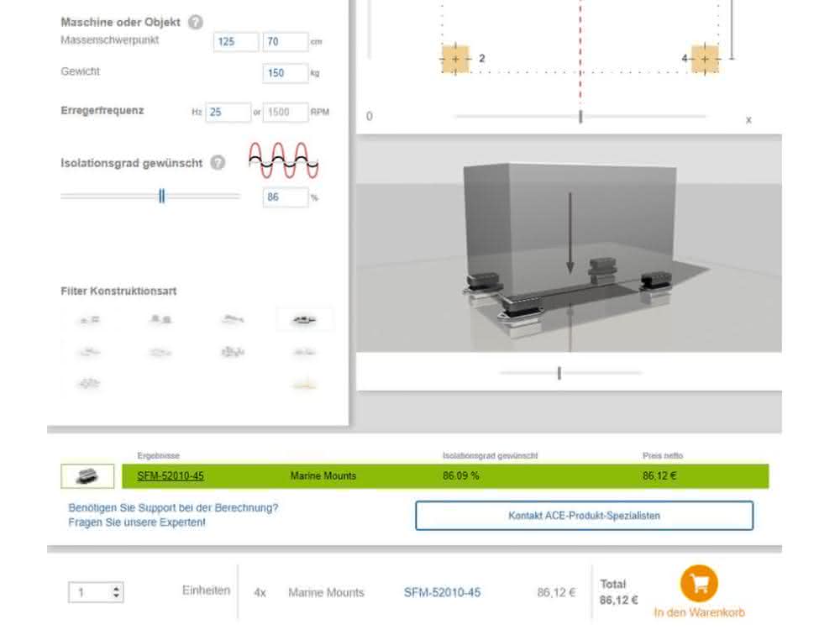840x630 pixels.
Task: Click the Isolationsgrad slider handle
Action: click(162, 196)
